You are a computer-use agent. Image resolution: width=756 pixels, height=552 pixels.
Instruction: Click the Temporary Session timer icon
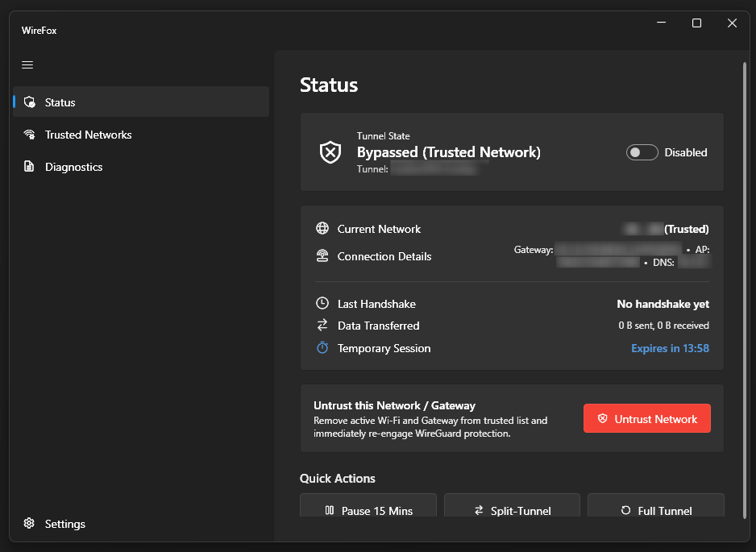click(x=322, y=347)
